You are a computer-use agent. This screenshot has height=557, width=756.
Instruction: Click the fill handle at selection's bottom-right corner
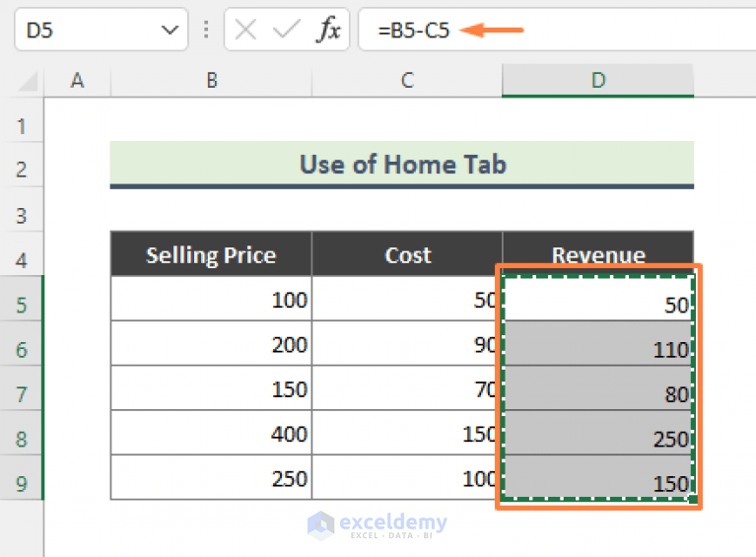693,500
